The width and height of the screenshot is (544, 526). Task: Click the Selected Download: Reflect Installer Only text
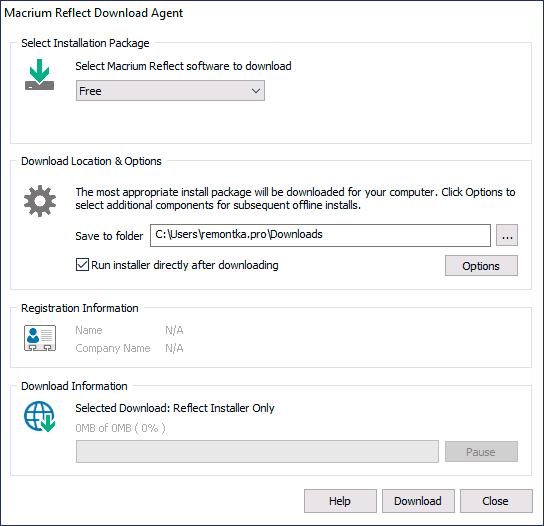point(175,408)
